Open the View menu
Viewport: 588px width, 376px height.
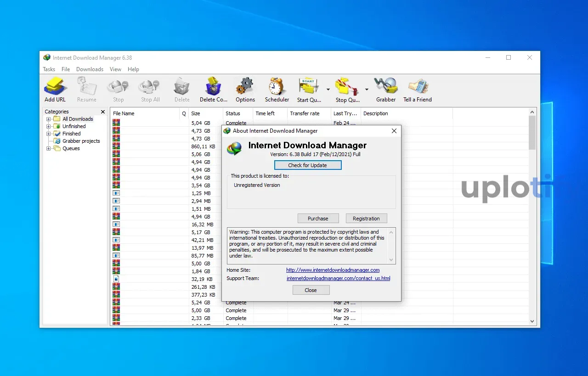115,69
